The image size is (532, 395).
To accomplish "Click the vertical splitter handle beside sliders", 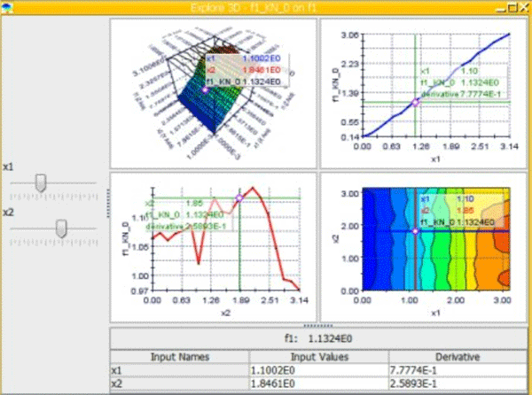I will [108, 204].
